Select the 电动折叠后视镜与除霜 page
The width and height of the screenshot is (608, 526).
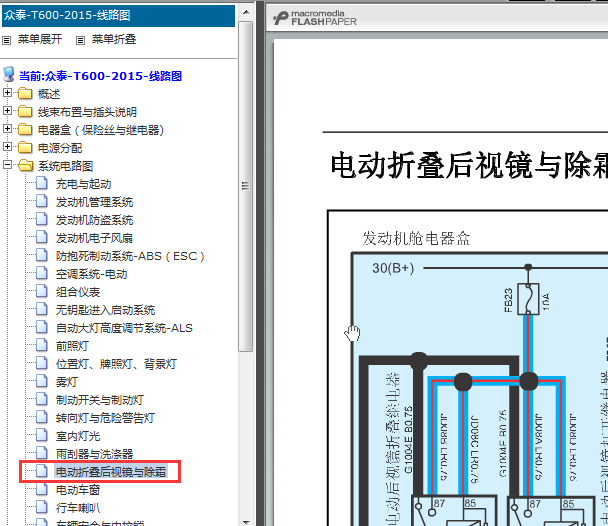coord(111,472)
